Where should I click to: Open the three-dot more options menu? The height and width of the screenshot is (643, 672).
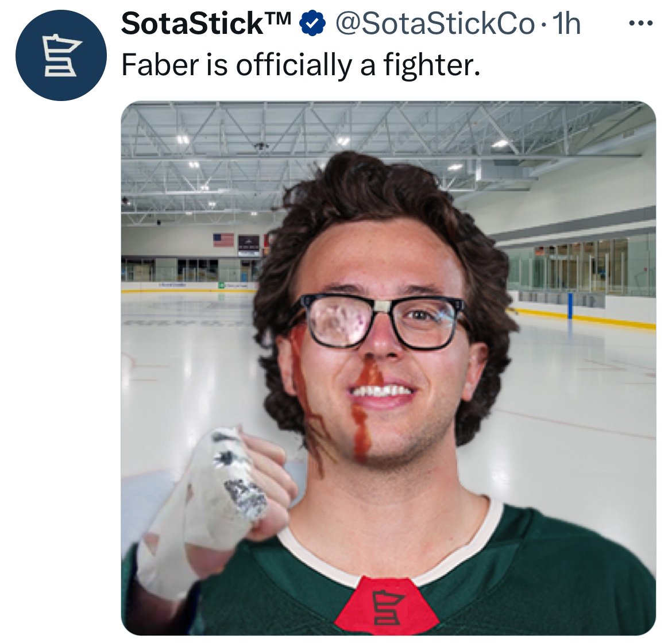click(641, 23)
